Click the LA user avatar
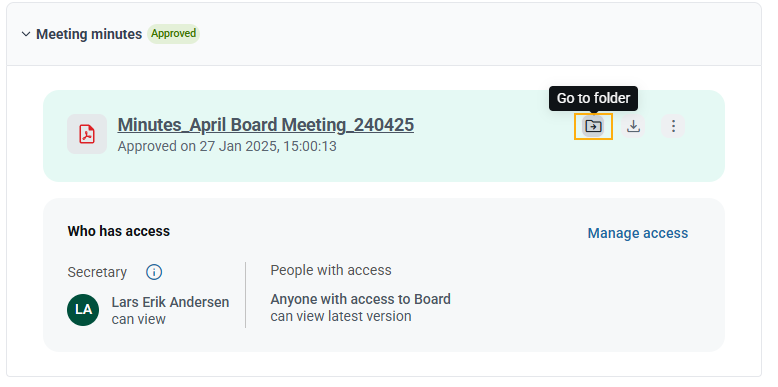This screenshot has height=387, width=778. pos(83,310)
